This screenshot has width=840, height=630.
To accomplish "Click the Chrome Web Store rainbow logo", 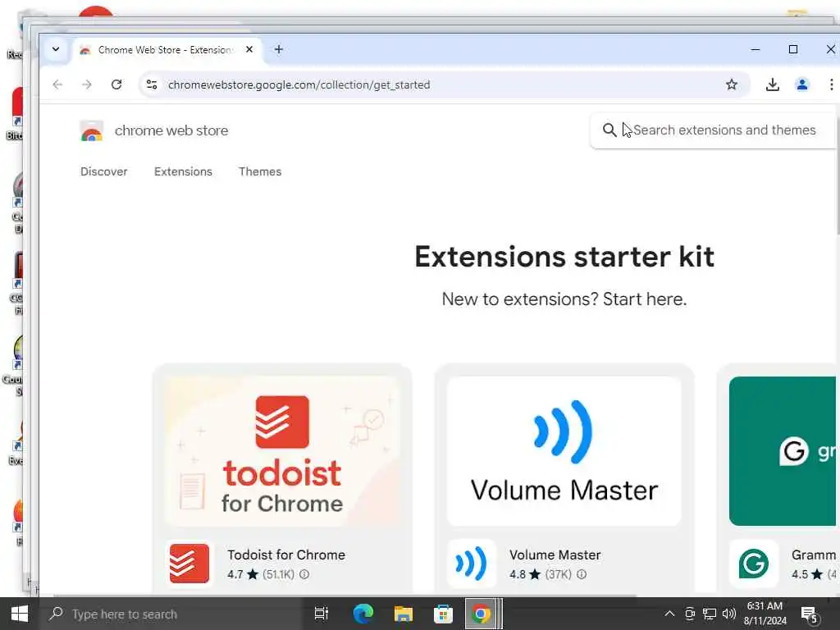I will 92,130.
